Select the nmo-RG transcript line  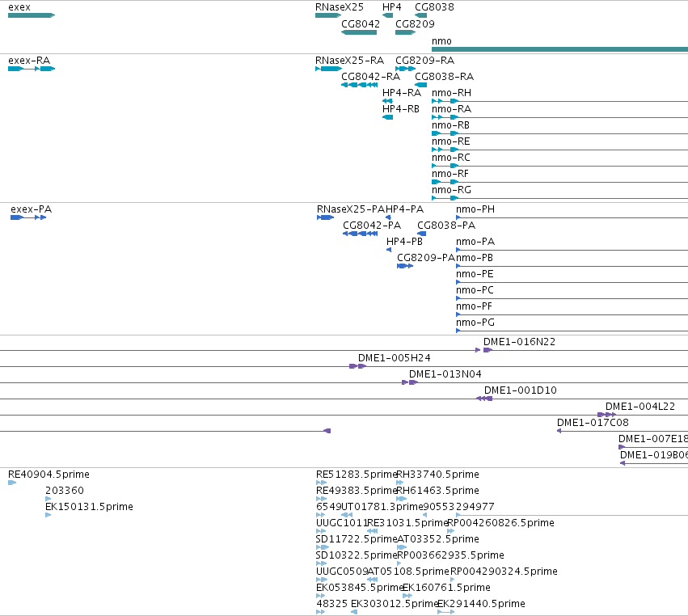point(560,198)
